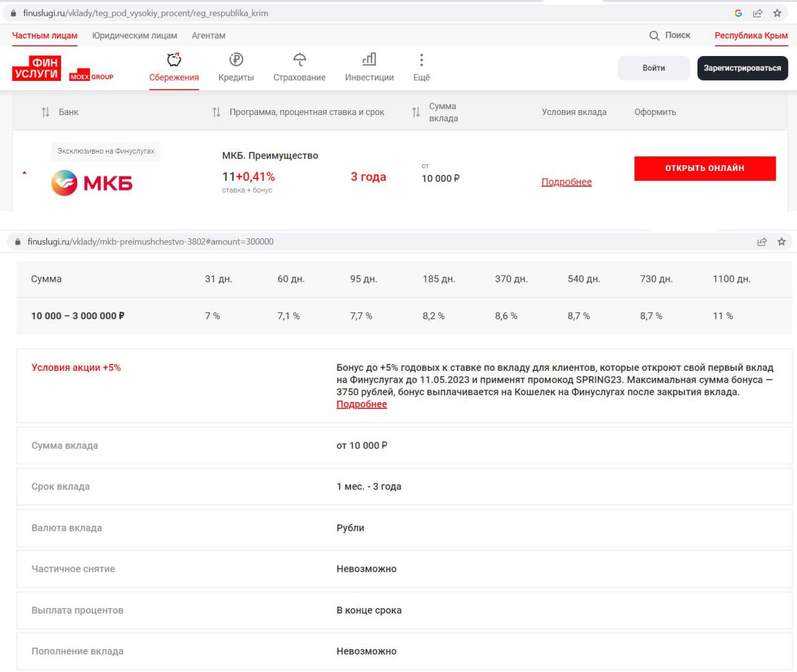Click share icon in top address bar

[758, 13]
